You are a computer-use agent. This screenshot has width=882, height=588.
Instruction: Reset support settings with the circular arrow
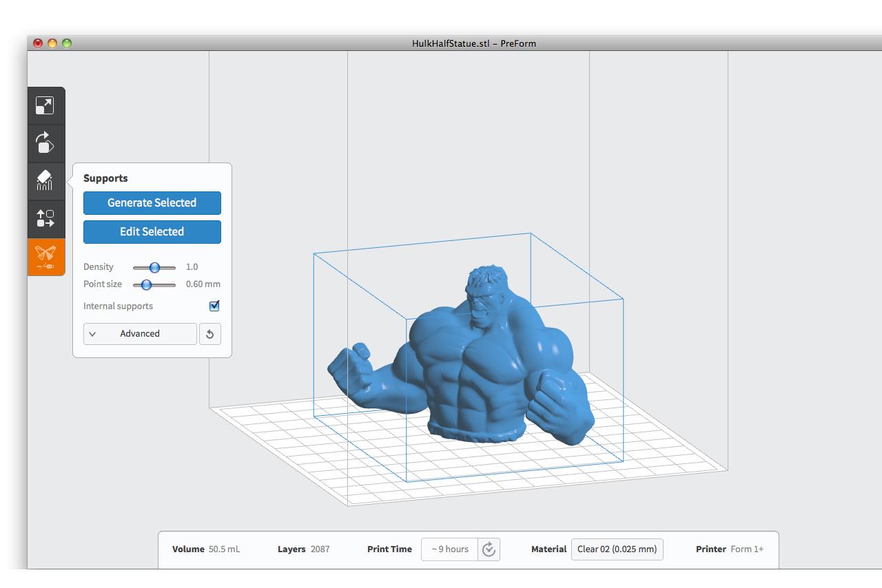click(210, 334)
